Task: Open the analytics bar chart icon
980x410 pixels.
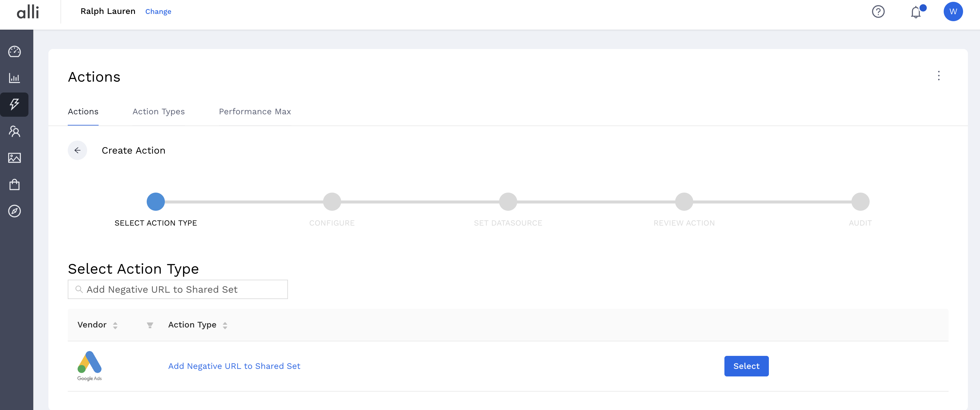Action: 15,78
